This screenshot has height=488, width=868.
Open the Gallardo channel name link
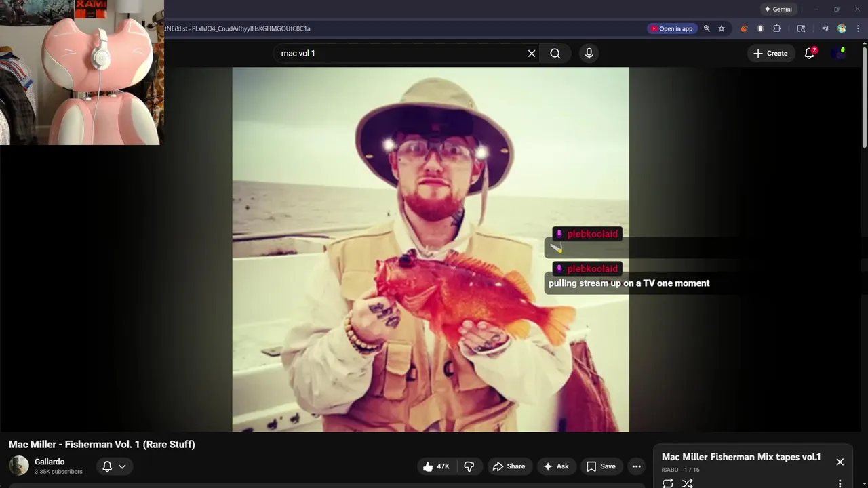point(50,462)
